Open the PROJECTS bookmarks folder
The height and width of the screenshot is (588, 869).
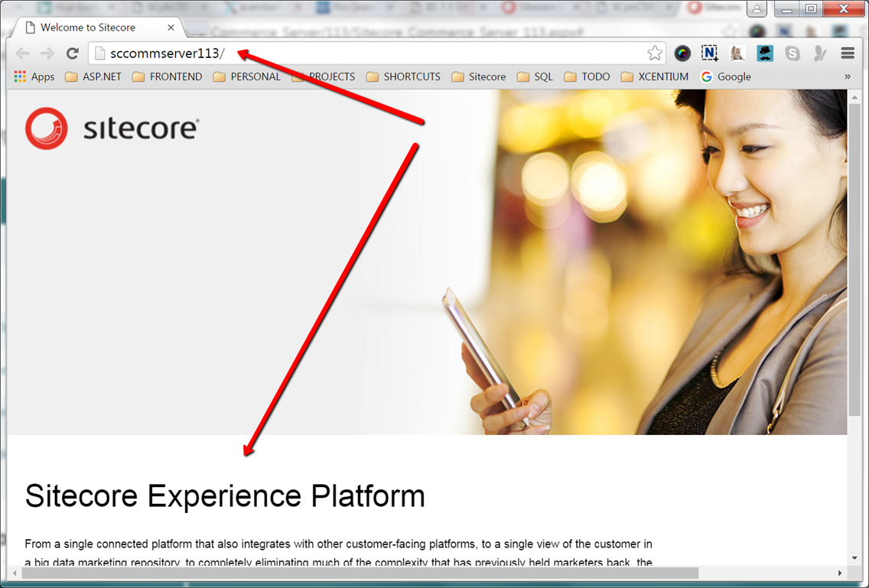pyautogui.click(x=324, y=76)
